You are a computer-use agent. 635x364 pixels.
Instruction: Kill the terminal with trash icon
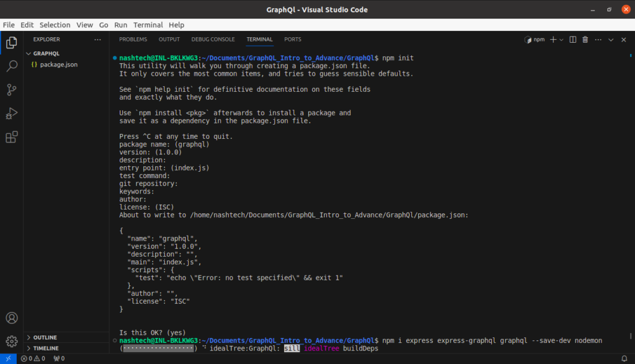[585, 39]
